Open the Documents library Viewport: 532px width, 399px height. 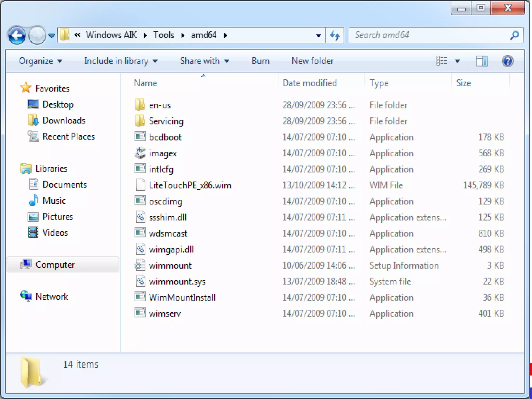click(x=64, y=185)
